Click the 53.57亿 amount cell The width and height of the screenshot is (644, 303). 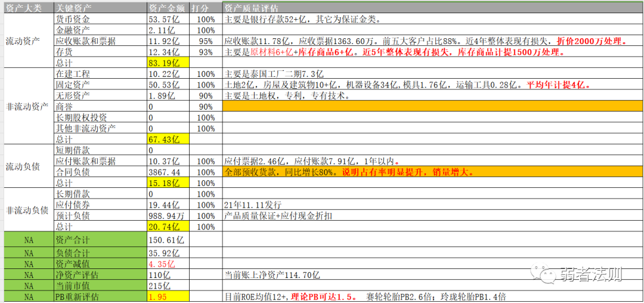(x=169, y=19)
